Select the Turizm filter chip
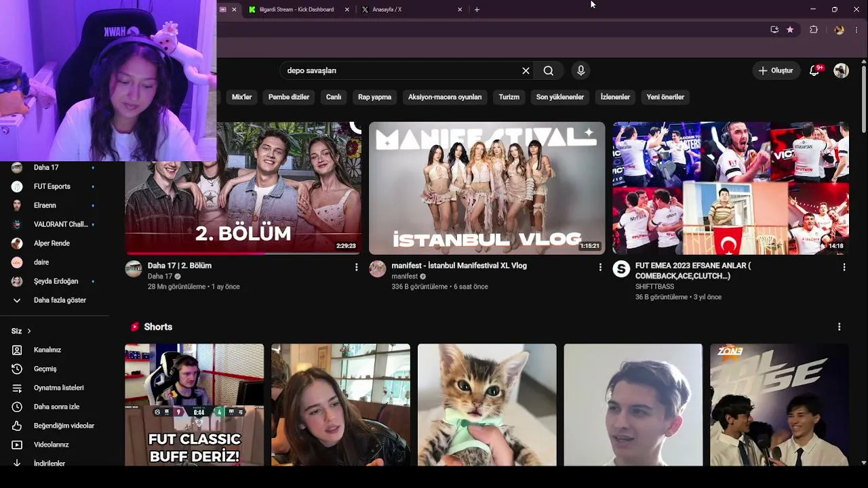This screenshot has width=868, height=488. (x=509, y=97)
